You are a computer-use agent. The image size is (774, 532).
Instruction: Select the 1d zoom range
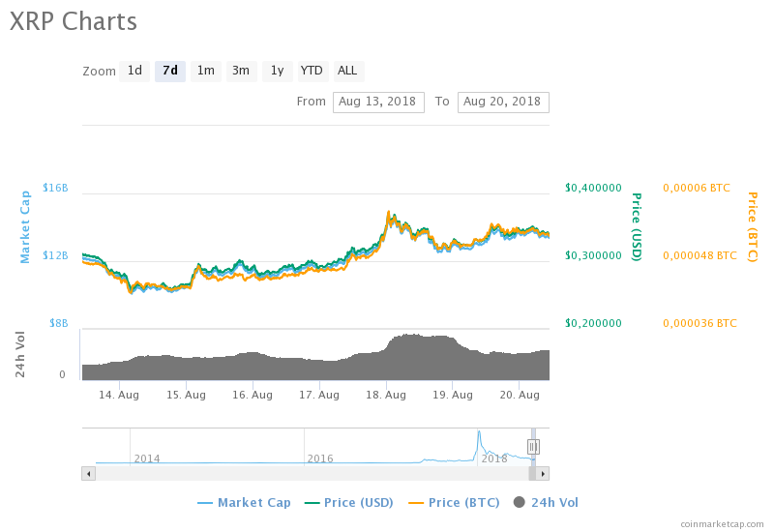134,71
